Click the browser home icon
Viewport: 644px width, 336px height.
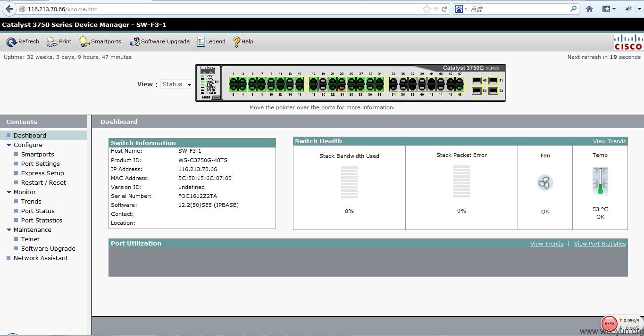click(589, 9)
